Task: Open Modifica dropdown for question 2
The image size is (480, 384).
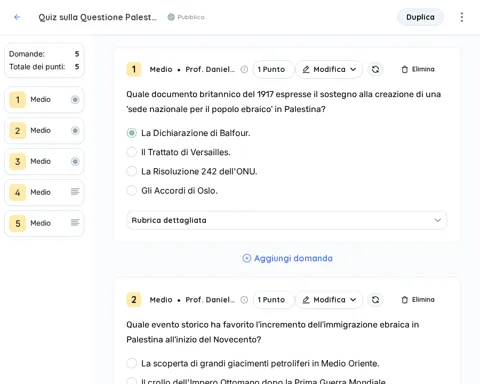Action: [329, 300]
